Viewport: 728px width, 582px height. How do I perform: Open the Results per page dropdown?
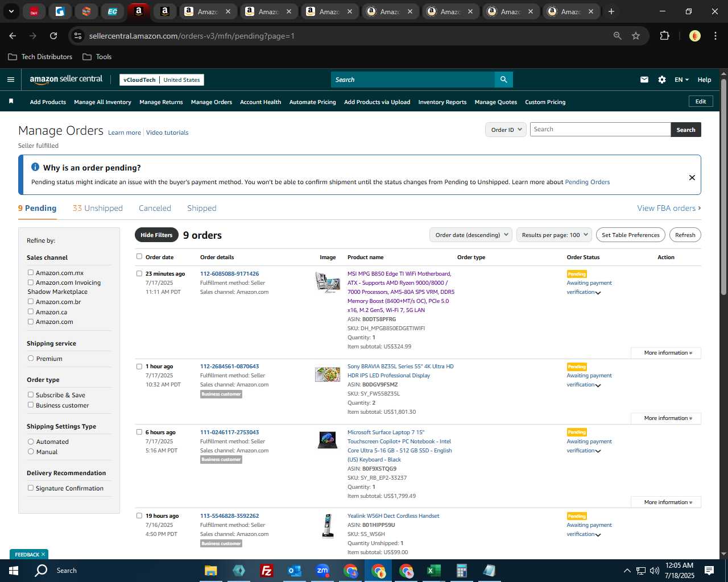click(x=554, y=235)
